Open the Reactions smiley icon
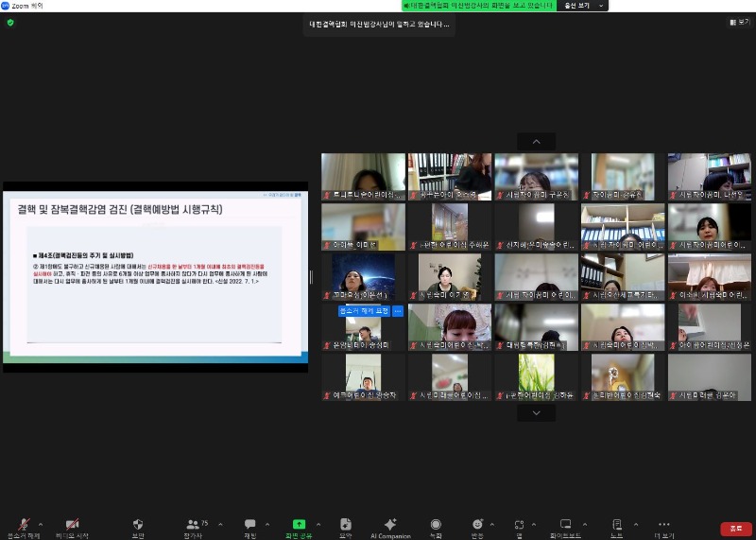The height and width of the screenshot is (540, 756). [477, 524]
